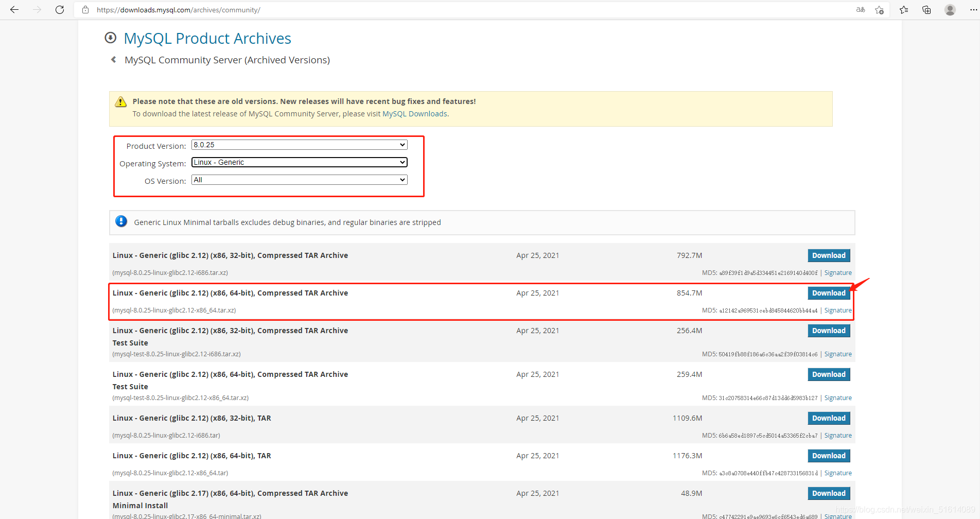
Task: Click the blue info exclamation icon
Action: pos(121,221)
